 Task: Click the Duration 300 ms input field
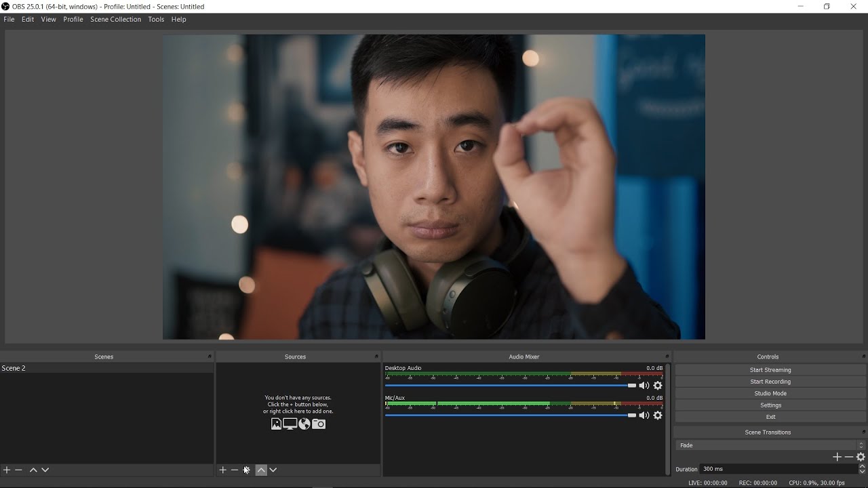pyautogui.click(x=778, y=469)
